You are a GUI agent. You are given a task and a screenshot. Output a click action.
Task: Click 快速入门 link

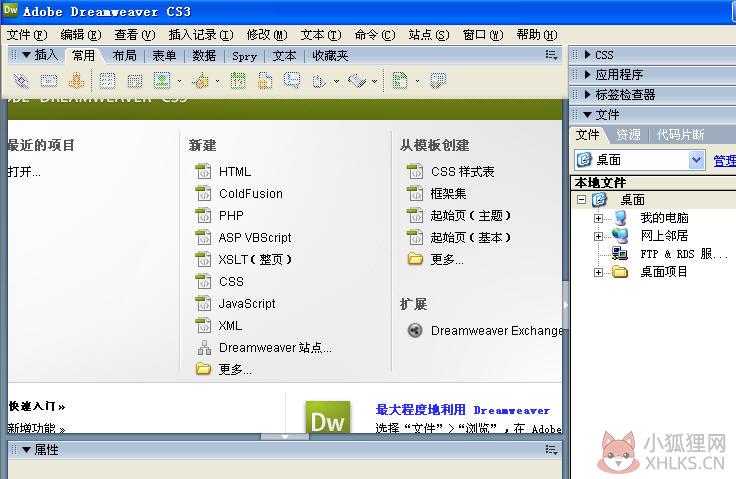point(37,406)
